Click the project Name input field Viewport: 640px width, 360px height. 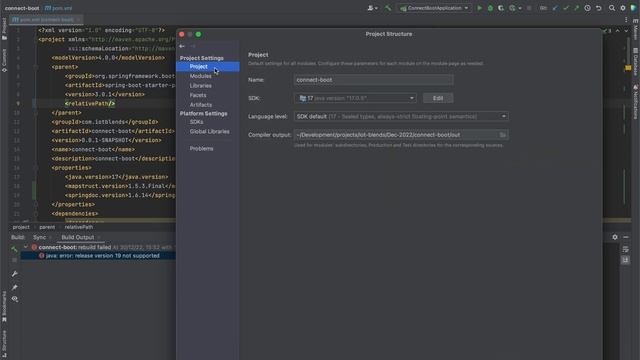point(373,80)
